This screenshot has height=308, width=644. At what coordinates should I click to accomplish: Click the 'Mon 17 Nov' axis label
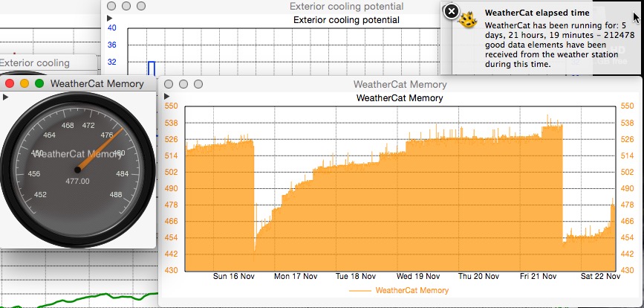click(x=295, y=276)
